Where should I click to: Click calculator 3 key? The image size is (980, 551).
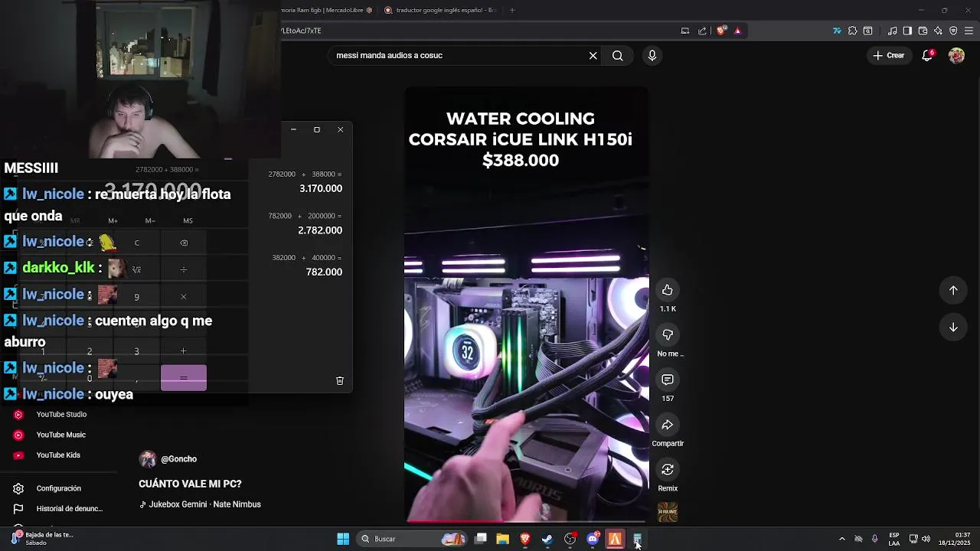click(136, 351)
